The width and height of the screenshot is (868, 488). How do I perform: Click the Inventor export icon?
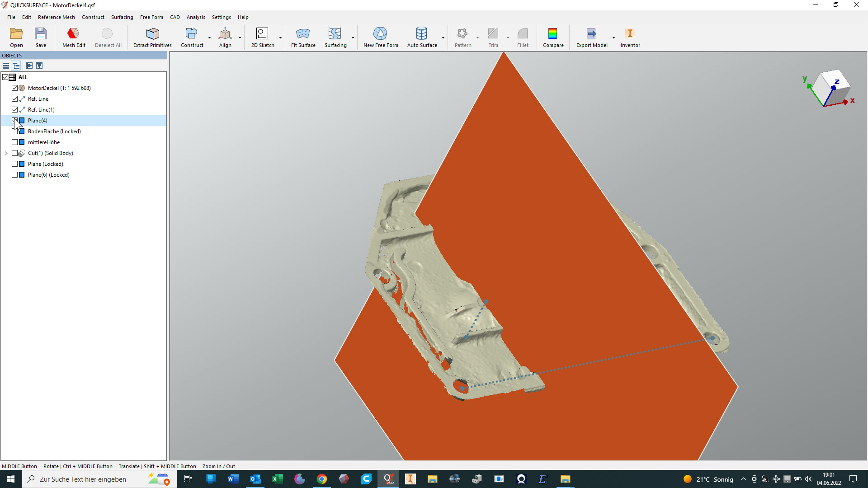630,34
